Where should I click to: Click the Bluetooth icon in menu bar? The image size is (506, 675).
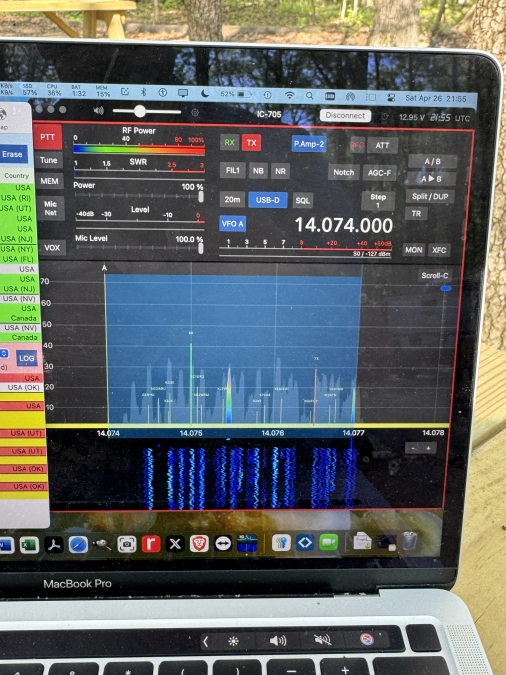(144, 92)
